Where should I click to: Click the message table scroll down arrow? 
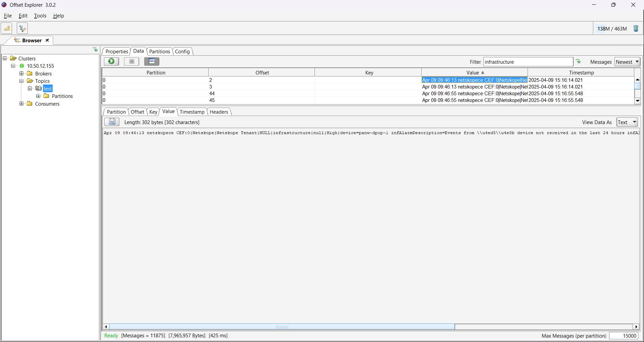638,101
